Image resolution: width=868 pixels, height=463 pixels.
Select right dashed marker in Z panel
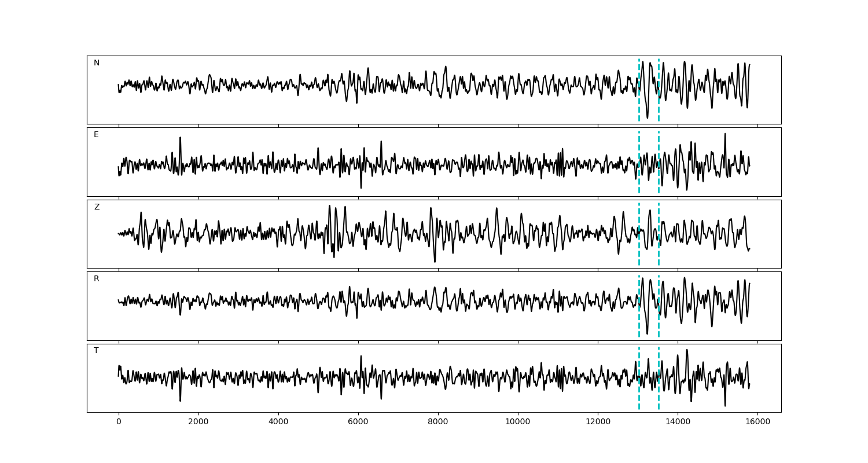coord(659,249)
